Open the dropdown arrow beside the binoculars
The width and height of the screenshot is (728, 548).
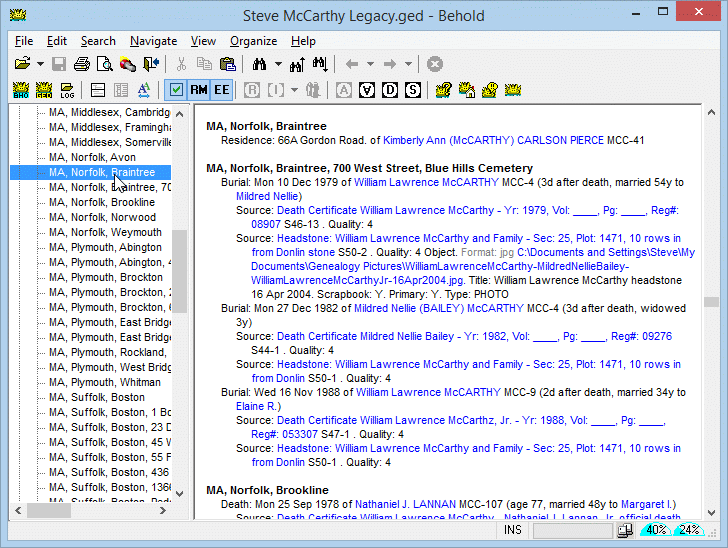276,64
